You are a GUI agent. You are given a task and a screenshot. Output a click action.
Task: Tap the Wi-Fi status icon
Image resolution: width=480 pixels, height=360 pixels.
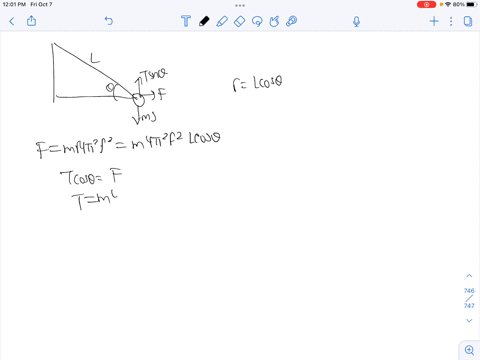(448, 4)
